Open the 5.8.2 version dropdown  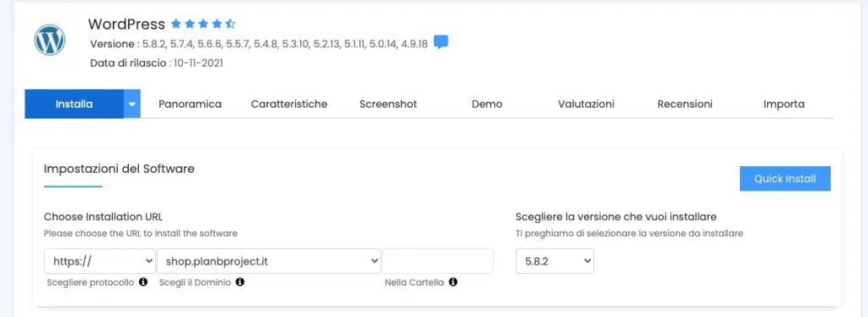pos(554,261)
